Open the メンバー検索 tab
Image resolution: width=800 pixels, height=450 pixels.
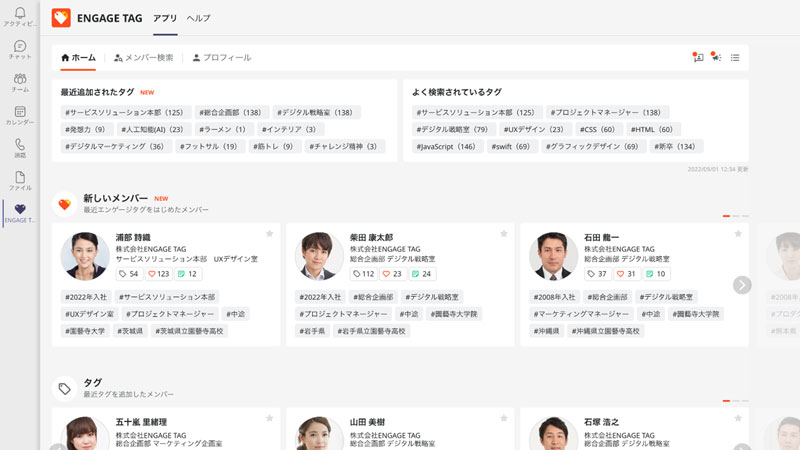(143, 58)
